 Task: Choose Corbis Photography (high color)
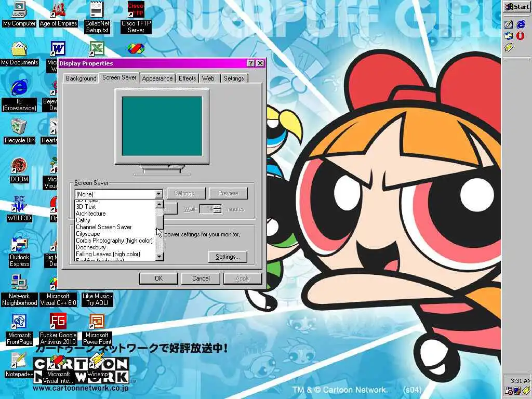pyautogui.click(x=115, y=241)
